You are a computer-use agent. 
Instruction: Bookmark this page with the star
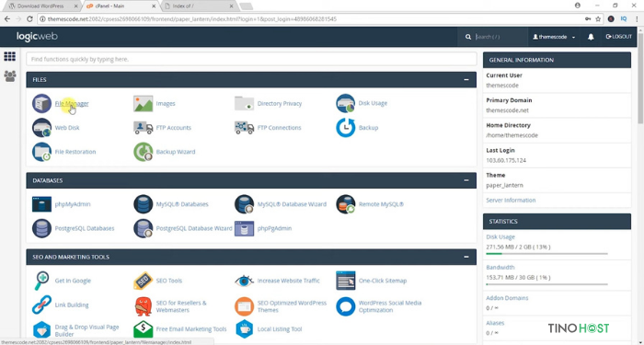point(598,19)
